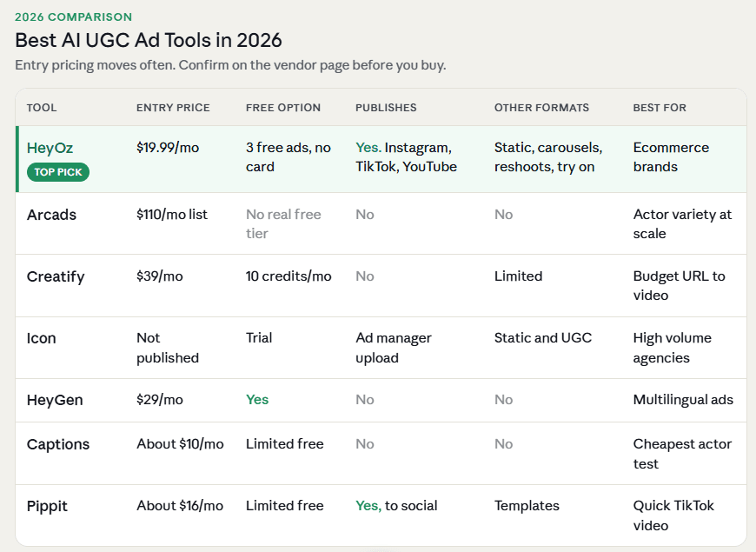
Task: Select "Budget URL to video" cell
Action: tap(680, 286)
